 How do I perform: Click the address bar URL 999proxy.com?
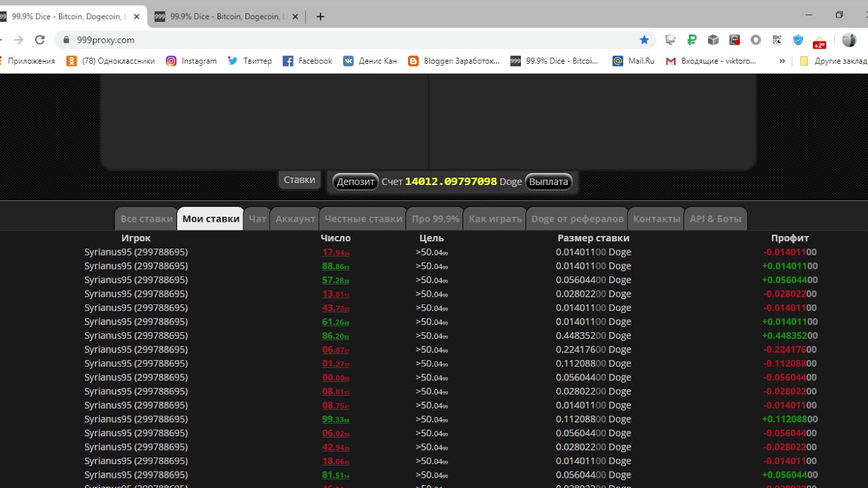(106, 40)
